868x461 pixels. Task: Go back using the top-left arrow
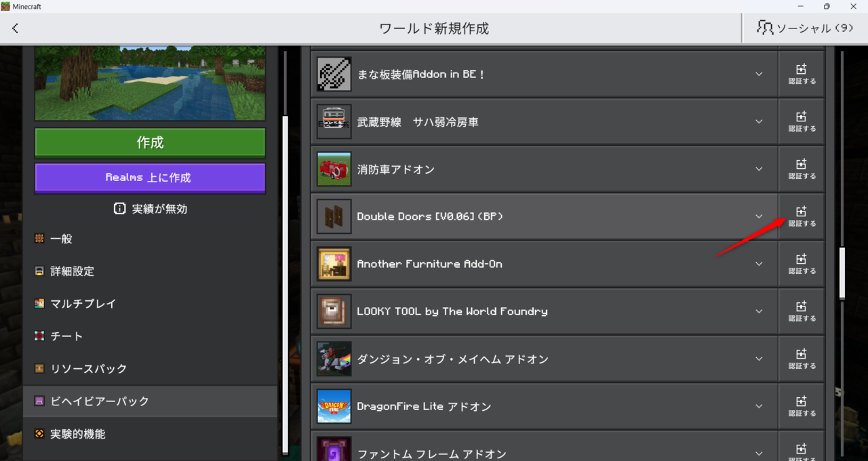coord(15,28)
